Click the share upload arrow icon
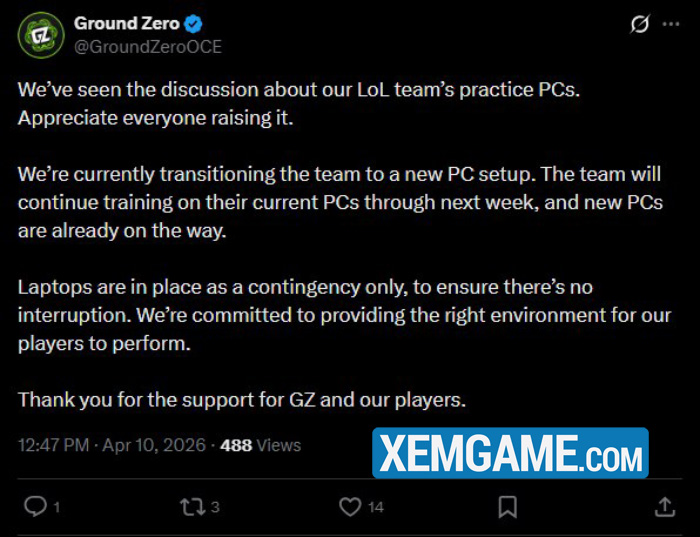This screenshot has height=537, width=700. click(x=664, y=507)
